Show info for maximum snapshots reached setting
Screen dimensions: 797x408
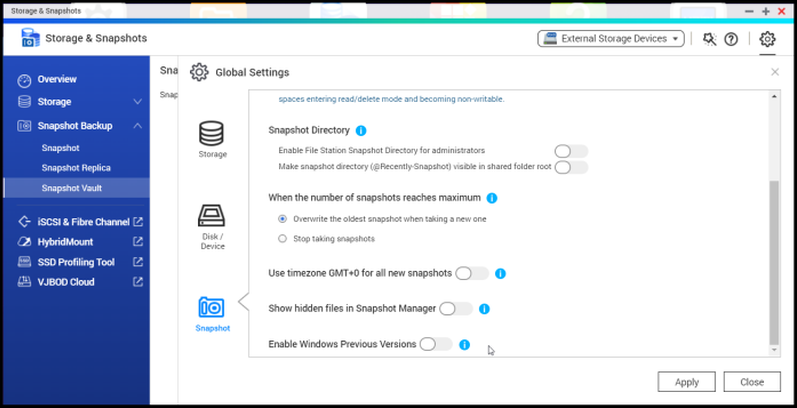(x=492, y=198)
